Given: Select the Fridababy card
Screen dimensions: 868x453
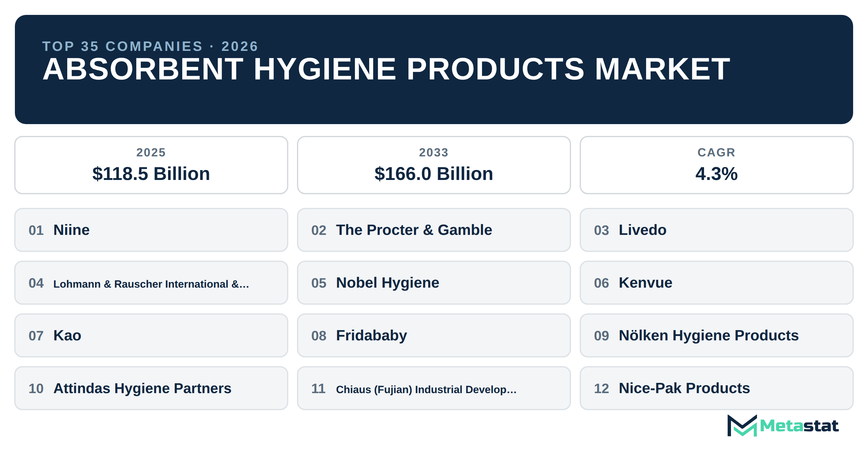Looking at the screenshot, I should click(434, 335).
